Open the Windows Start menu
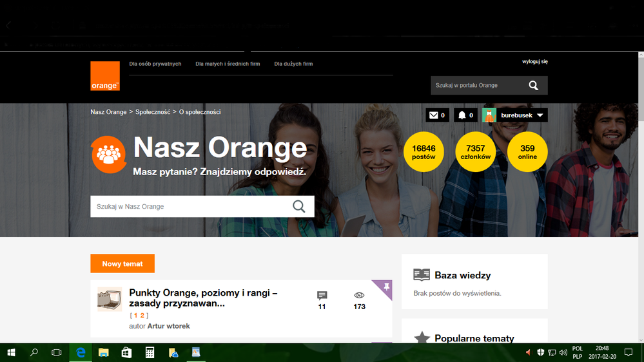 point(11,352)
